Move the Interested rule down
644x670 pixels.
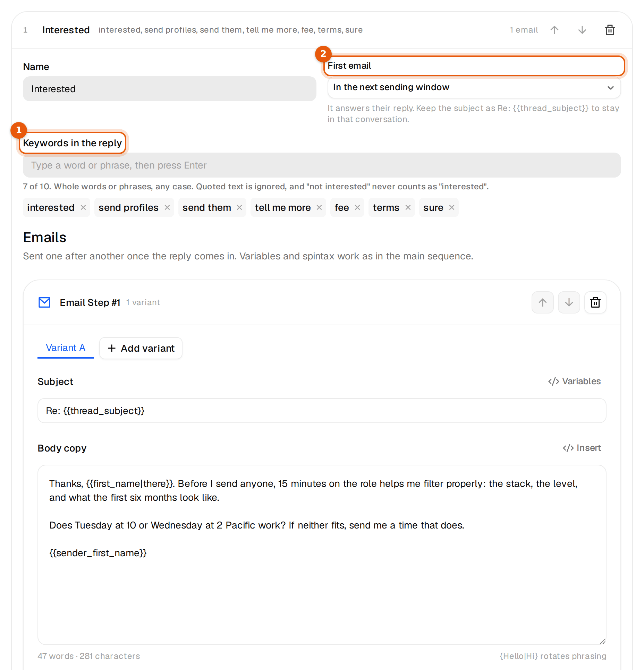(x=582, y=30)
